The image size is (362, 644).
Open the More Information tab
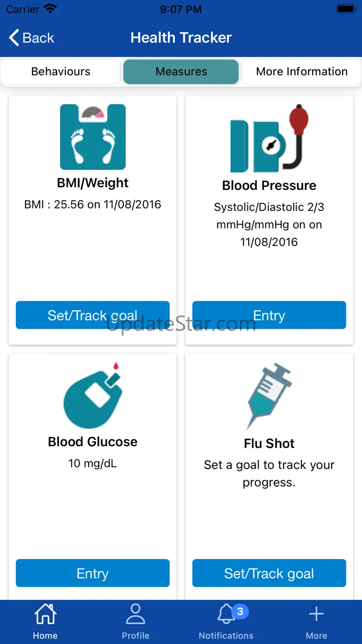pos(302,72)
